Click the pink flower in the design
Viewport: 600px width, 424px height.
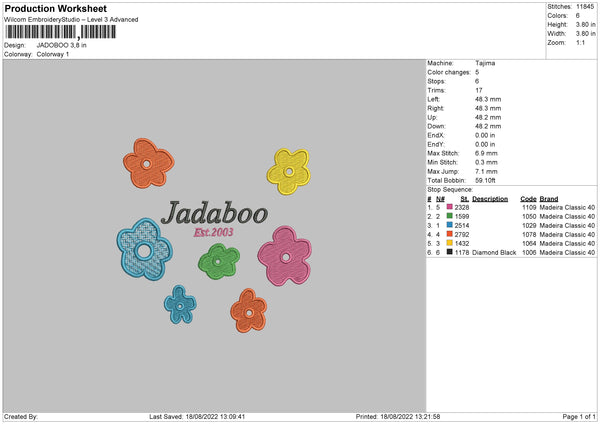tap(285, 256)
